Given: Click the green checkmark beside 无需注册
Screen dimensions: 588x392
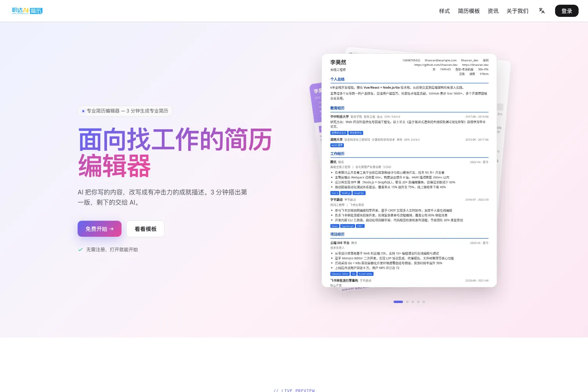Looking at the screenshot, I should tap(80, 249).
